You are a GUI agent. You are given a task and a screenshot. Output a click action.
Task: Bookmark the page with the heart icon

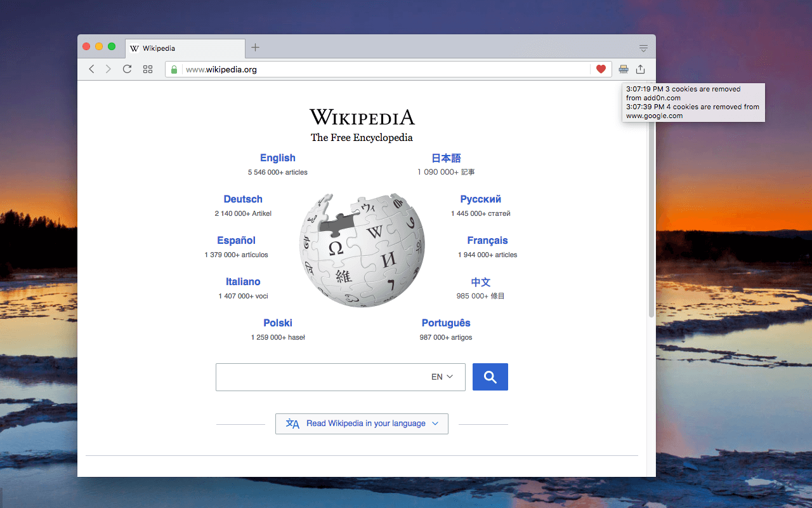coord(601,69)
